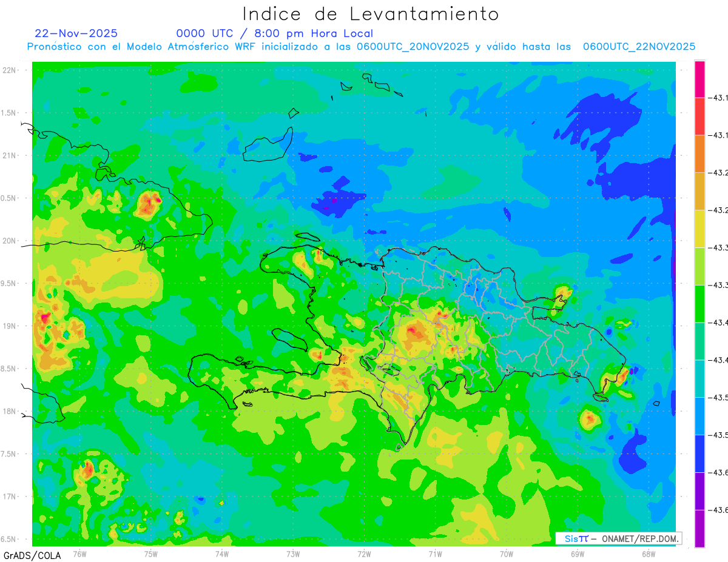
Task: Click the '17N' latitude label
Action: coord(9,497)
